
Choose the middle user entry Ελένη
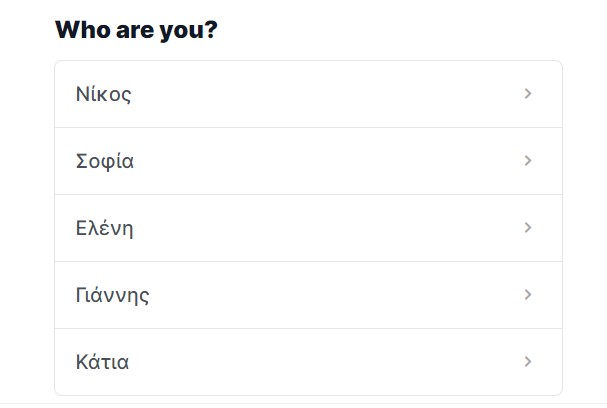309,228
